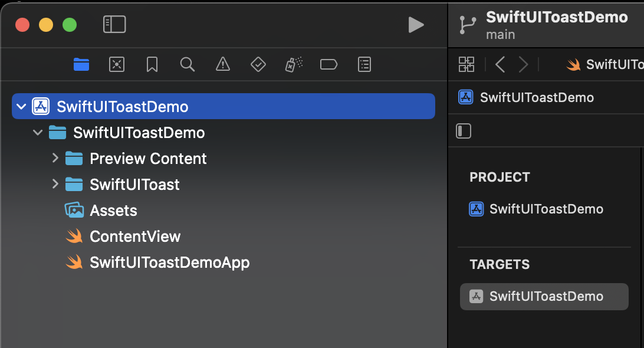Screen dimensions: 644x348
Task: Open the Debug navigator spray icon
Action: coord(294,64)
